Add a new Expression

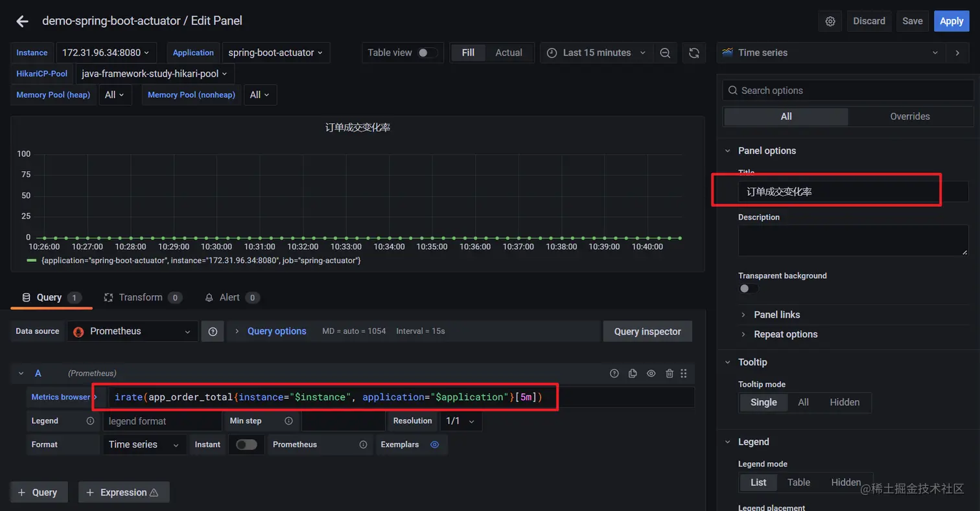pos(124,492)
